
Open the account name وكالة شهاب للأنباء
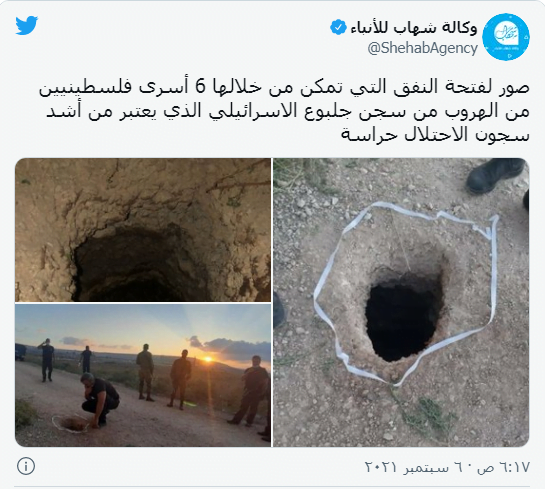click(413, 28)
